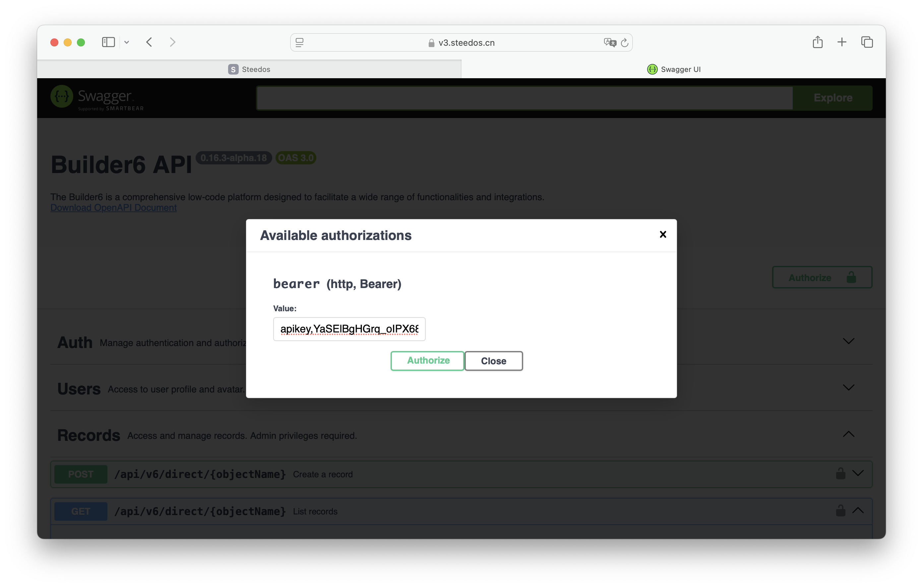This screenshot has width=923, height=588.
Task: Click the bearer (http, Bearer) heading
Action: click(x=337, y=284)
